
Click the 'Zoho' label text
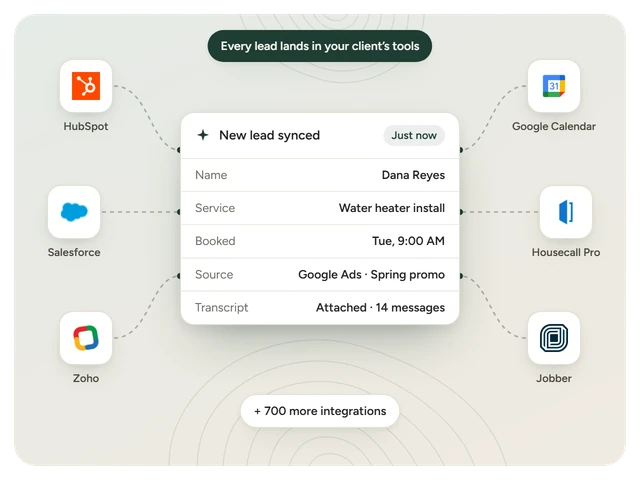tap(86, 378)
